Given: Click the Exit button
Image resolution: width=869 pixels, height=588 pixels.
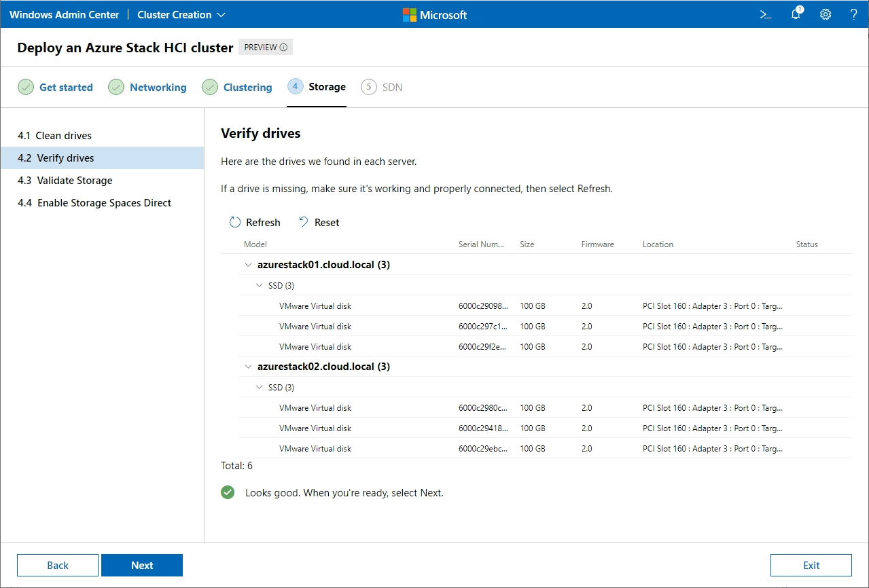Looking at the screenshot, I should [x=811, y=565].
